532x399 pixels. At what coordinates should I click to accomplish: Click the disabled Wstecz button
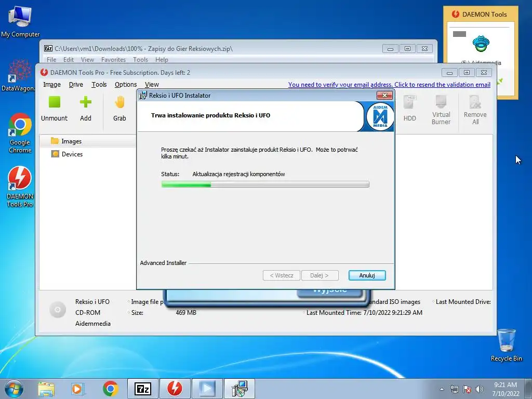click(x=281, y=275)
